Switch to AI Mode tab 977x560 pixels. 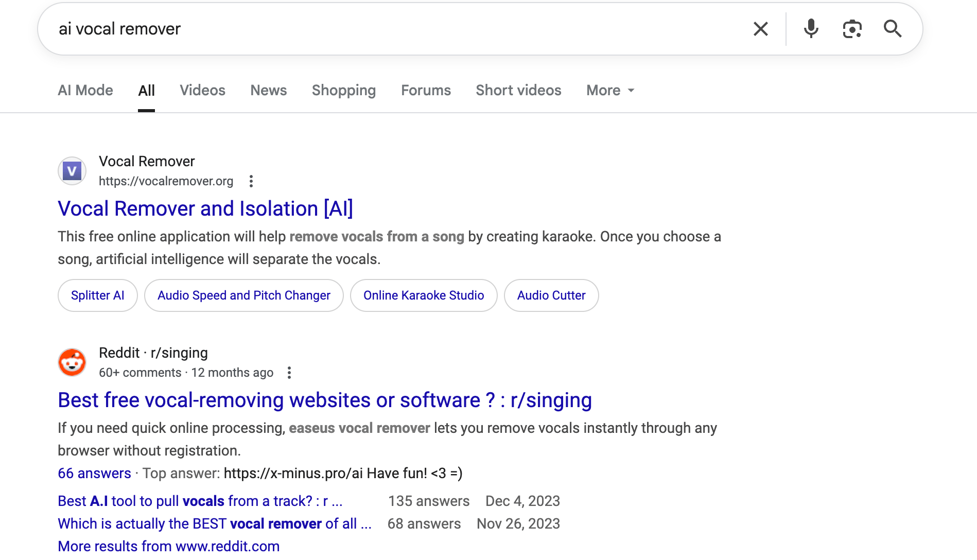[85, 91]
